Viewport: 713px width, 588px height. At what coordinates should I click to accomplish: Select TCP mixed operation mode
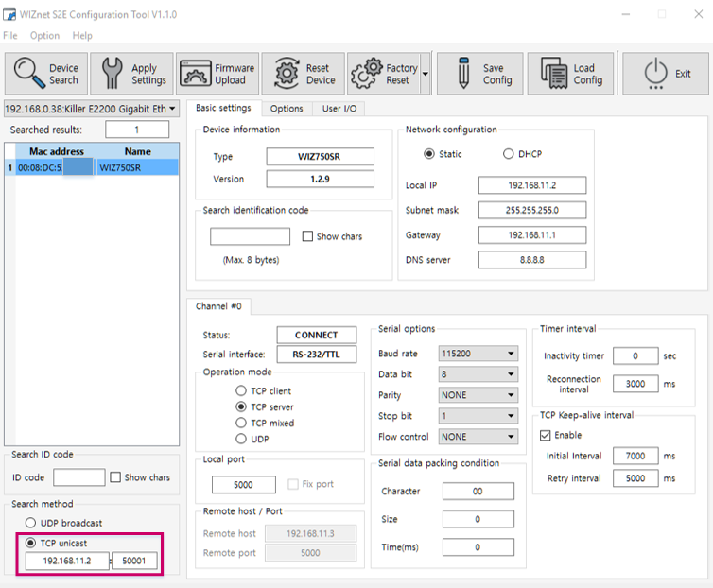[x=241, y=423]
